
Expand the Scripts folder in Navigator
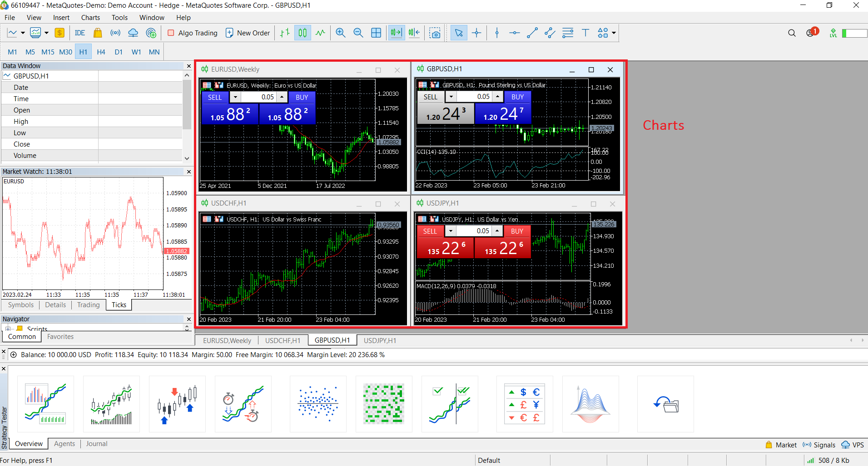[x=8, y=329]
